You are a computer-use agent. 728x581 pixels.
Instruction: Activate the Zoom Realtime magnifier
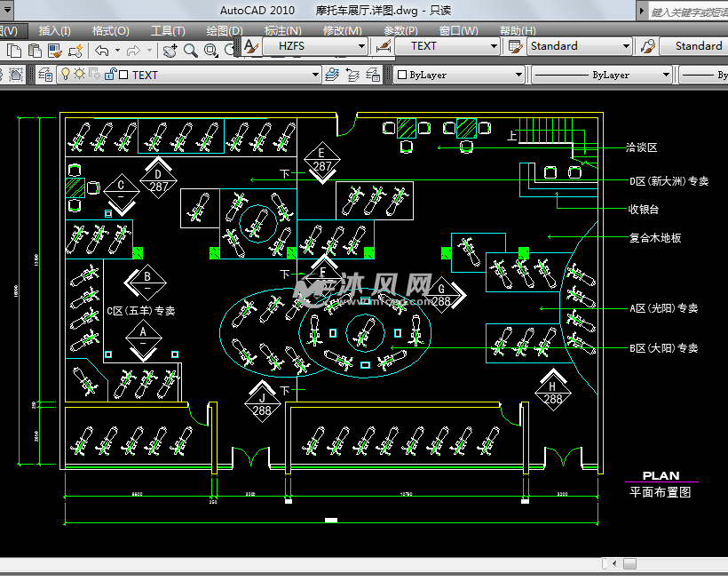pos(191,51)
